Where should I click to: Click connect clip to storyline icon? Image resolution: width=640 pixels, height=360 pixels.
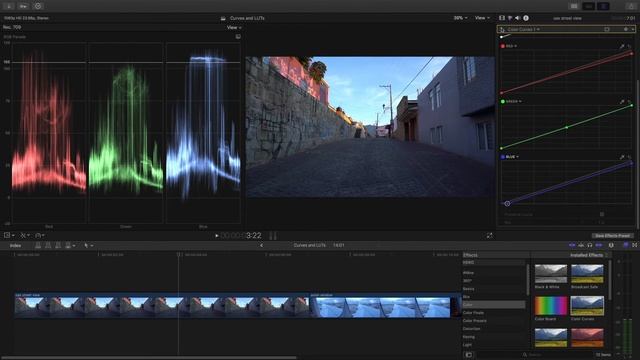[x=38, y=245]
